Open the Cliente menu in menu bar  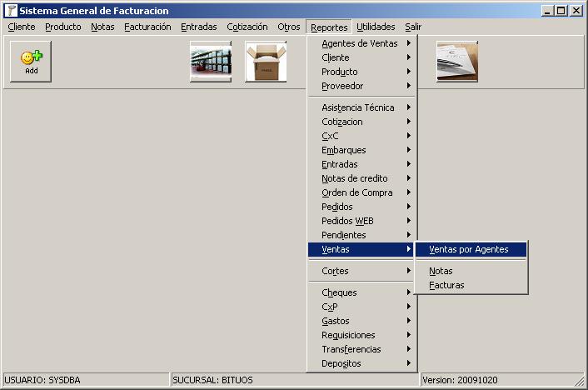click(x=22, y=27)
